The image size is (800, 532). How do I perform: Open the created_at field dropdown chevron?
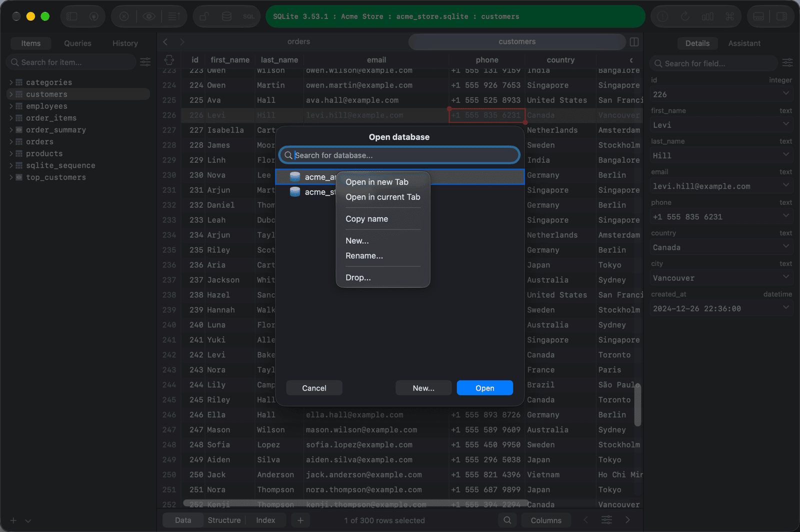point(786,307)
